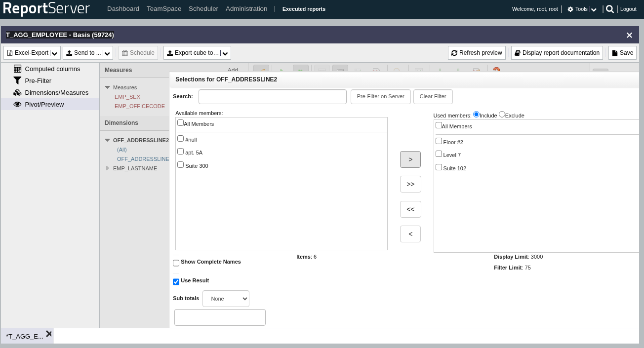
Task: Uncheck the Use Result checkbox
Action: pyautogui.click(x=176, y=282)
